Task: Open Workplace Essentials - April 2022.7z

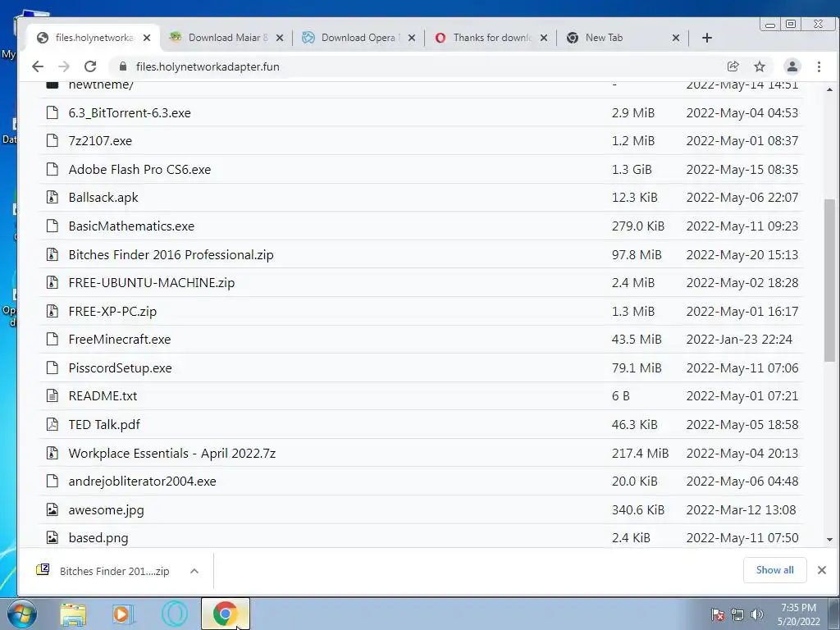Action: coord(172,453)
